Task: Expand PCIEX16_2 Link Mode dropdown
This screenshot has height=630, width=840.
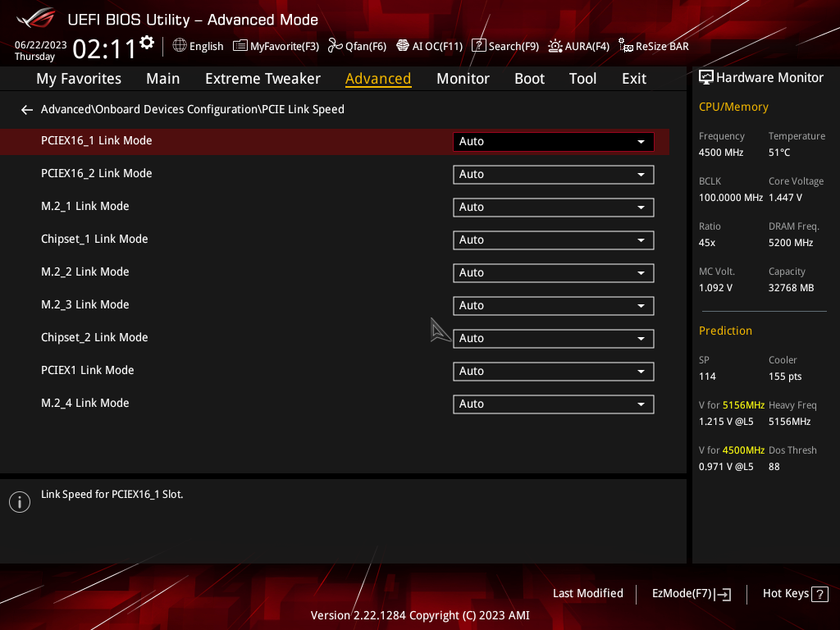Action: pyautogui.click(x=554, y=175)
